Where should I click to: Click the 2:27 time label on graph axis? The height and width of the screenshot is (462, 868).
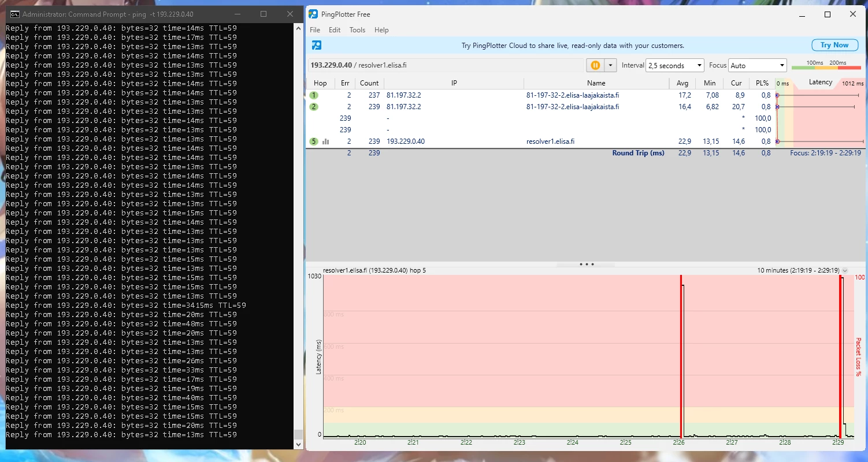(732, 442)
